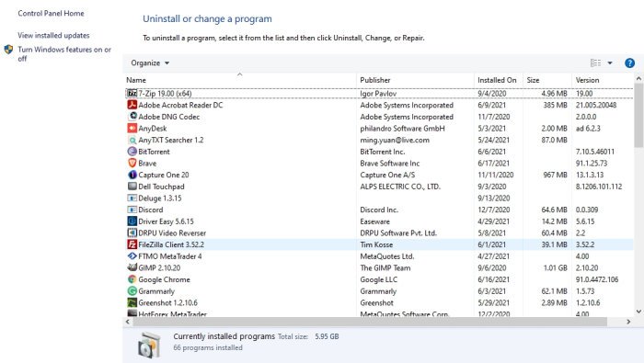Click the Capture One 20 icon

pos(132,175)
